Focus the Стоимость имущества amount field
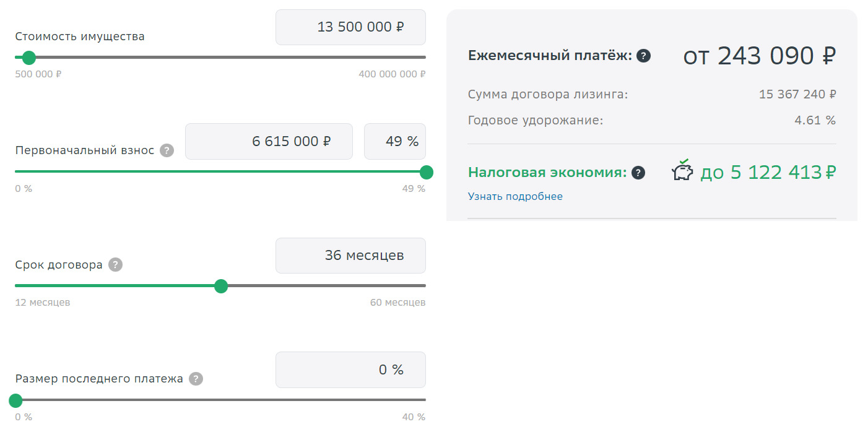This screenshot has height=432, width=868. click(350, 27)
